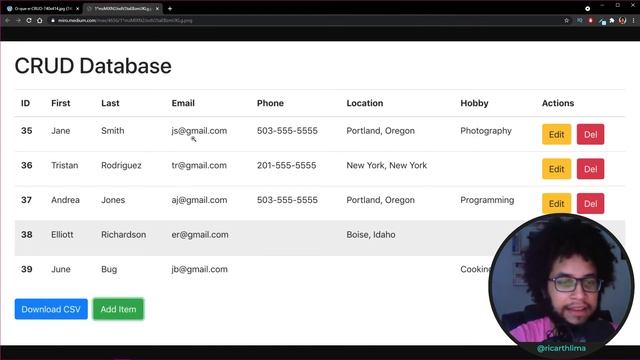Image resolution: width=640 pixels, height=360 pixels.
Task: Click the Last column header
Action: [110, 103]
